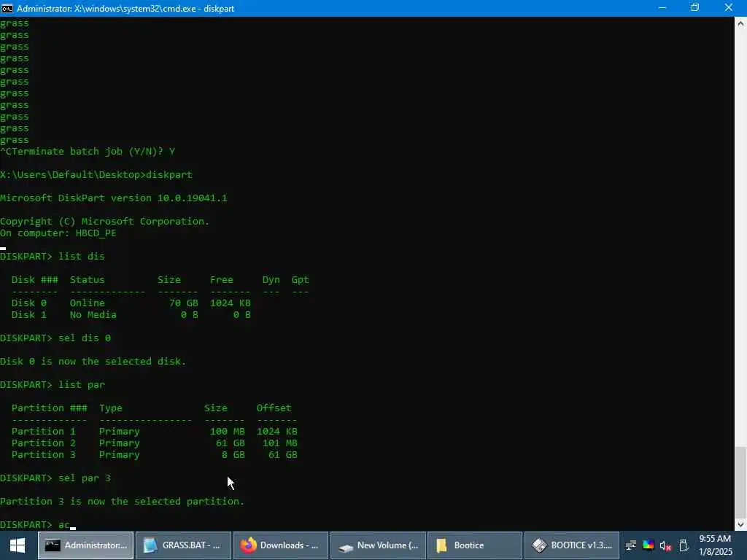Click 'sel dis 0' command text
This screenshot has width=747, height=560.
[x=85, y=338]
